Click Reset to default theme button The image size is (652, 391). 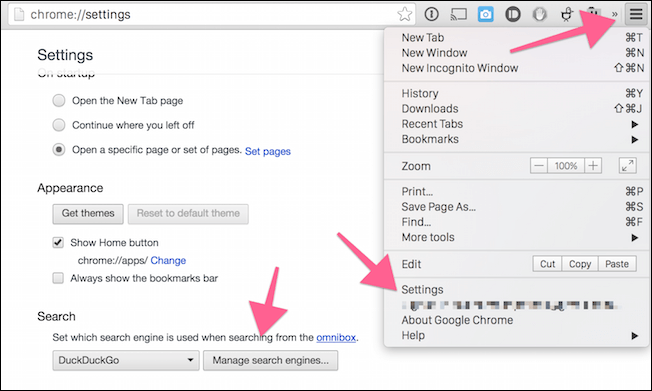tap(188, 213)
